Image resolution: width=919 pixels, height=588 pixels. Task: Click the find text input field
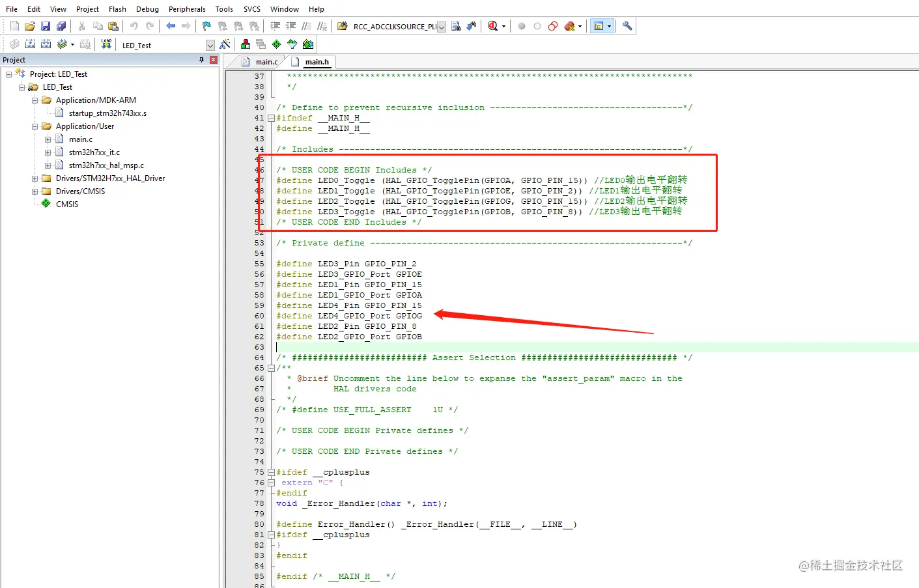tap(395, 27)
